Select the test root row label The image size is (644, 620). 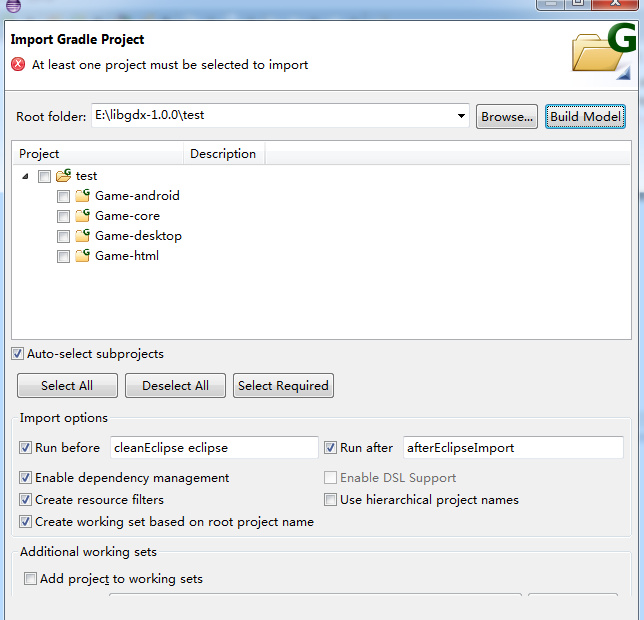coord(86,176)
